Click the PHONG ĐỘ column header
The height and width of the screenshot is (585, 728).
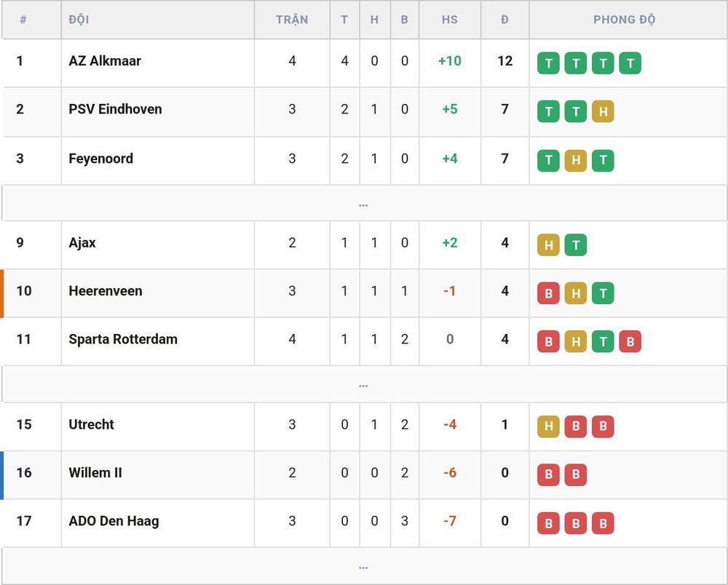point(624,20)
